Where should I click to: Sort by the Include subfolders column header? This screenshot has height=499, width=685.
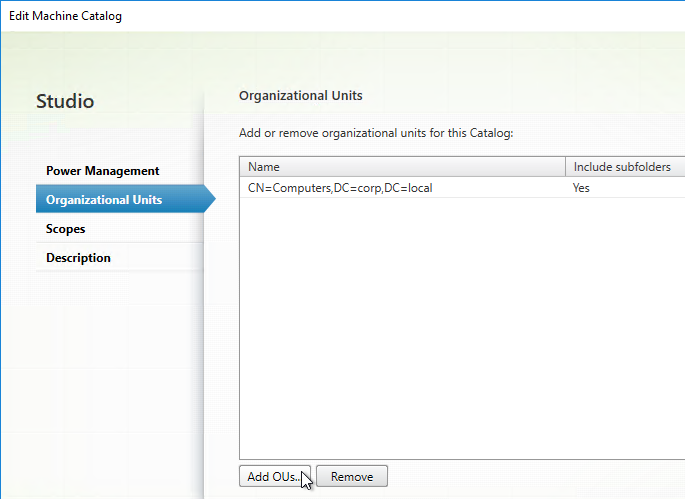[x=625, y=166]
